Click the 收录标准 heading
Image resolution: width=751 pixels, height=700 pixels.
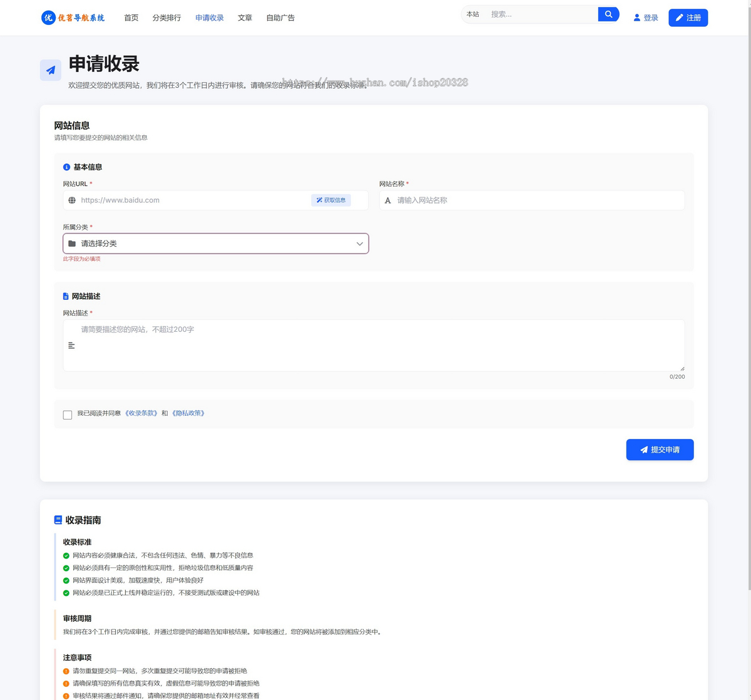77,542
